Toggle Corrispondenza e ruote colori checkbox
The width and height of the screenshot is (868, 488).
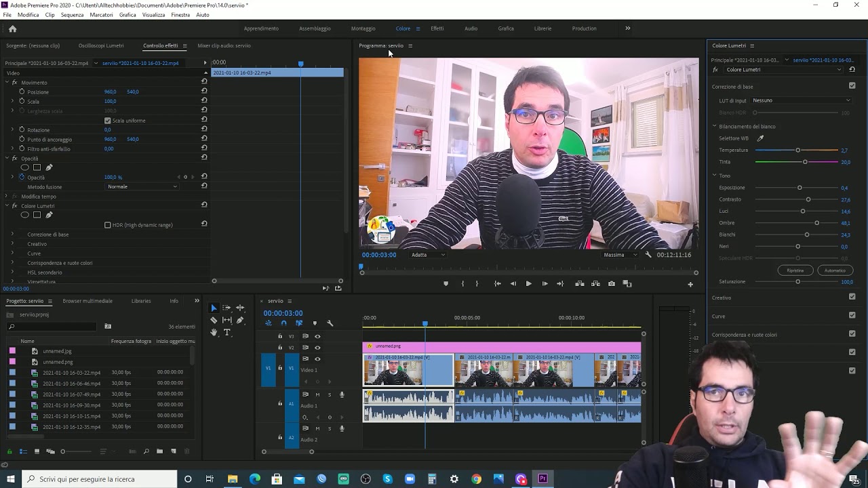coord(852,333)
